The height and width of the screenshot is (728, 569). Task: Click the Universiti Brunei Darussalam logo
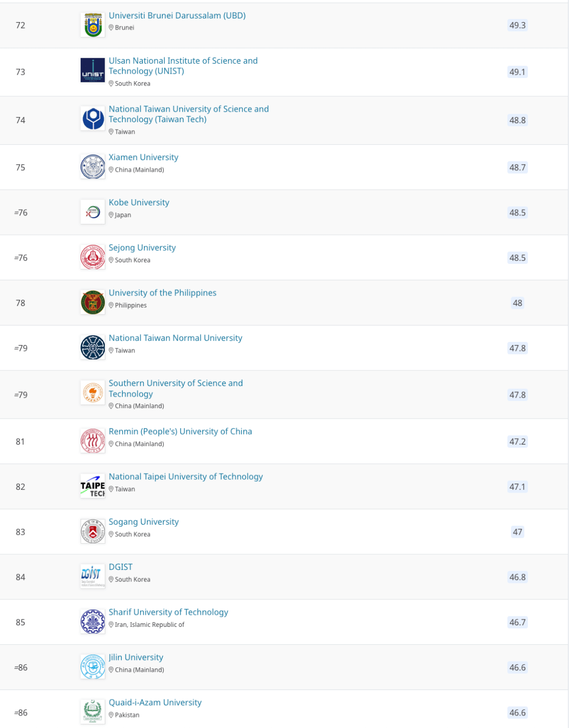(93, 25)
